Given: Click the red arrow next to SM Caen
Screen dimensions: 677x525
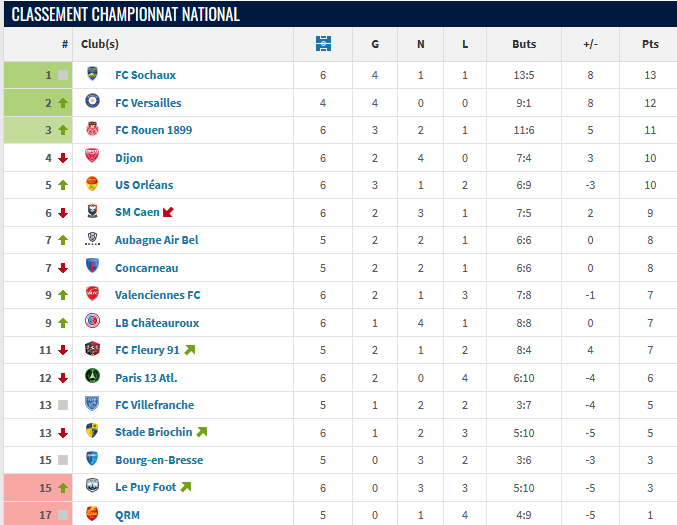Looking at the screenshot, I should point(168,212).
